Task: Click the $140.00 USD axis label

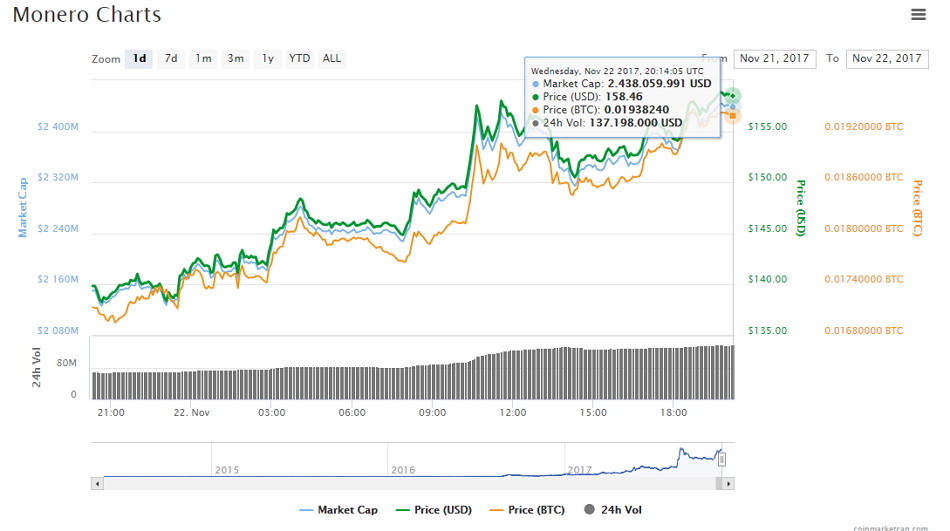Action: click(768, 279)
